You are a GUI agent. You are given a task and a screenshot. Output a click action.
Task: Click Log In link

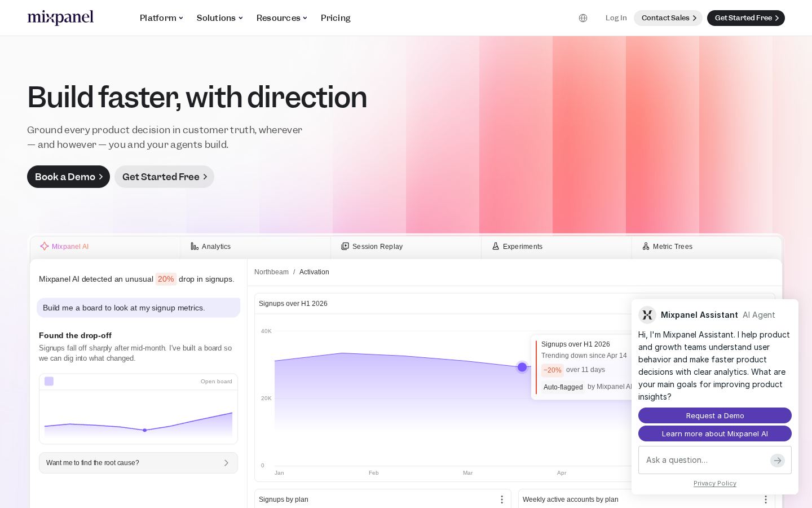point(616,18)
